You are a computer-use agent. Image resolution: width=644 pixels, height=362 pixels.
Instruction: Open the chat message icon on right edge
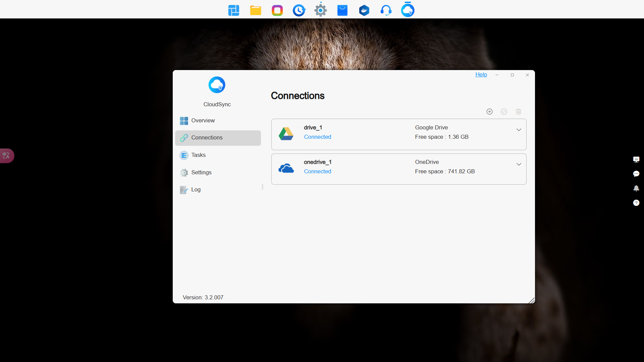[636, 174]
